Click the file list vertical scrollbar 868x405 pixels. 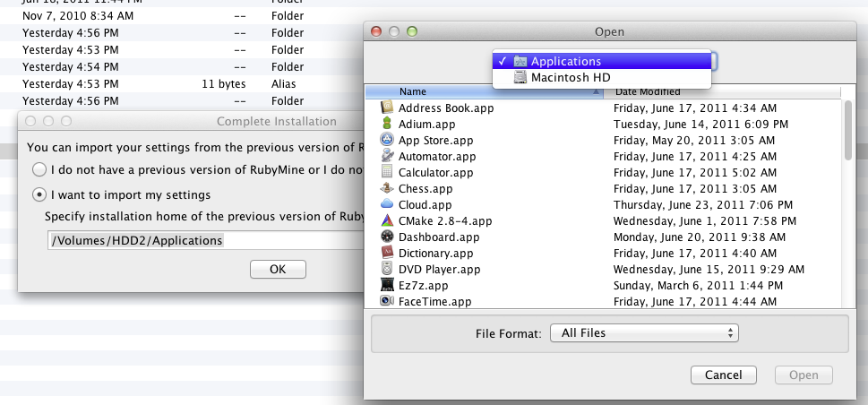point(848,131)
